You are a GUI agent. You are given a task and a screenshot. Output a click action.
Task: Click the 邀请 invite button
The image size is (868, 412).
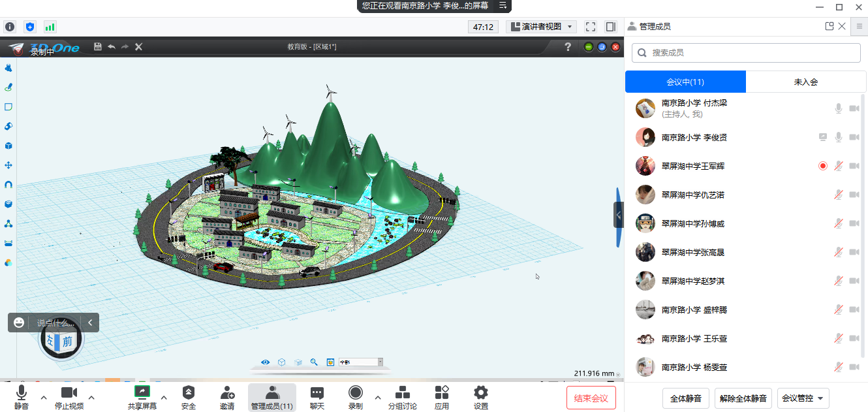pyautogui.click(x=227, y=397)
